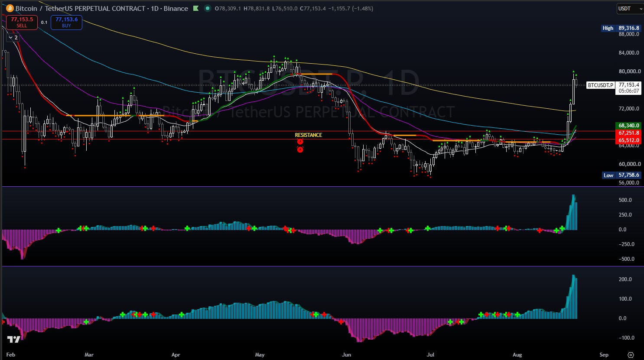Expand the indicator legend showing 2
Image resolution: width=644 pixels, height=360 pixels.
point(13,38)
